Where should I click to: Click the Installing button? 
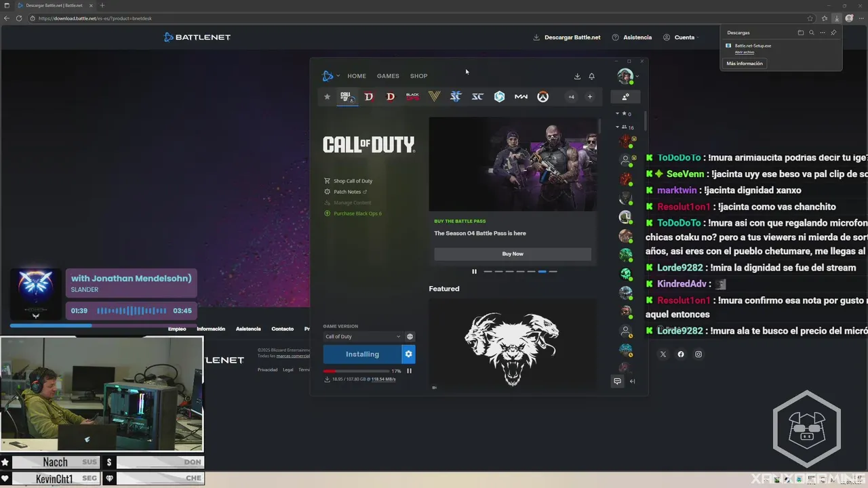click(x=362, y=354)
